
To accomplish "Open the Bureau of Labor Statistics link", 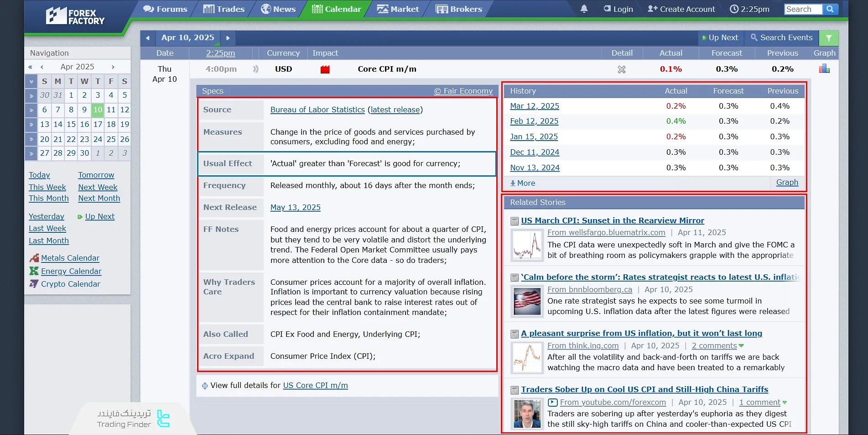I will point(317,110).
